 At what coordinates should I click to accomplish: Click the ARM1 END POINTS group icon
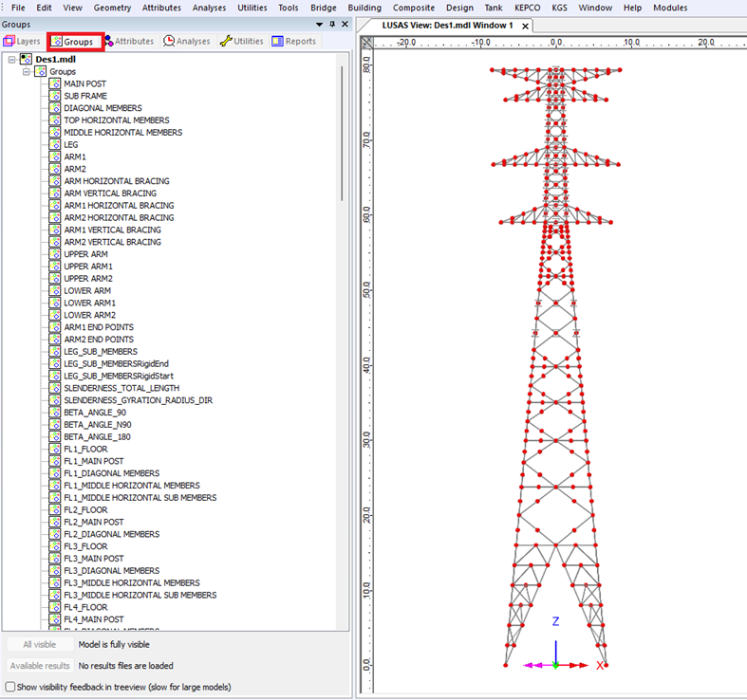pyautogui.click(x=55, y=327)
